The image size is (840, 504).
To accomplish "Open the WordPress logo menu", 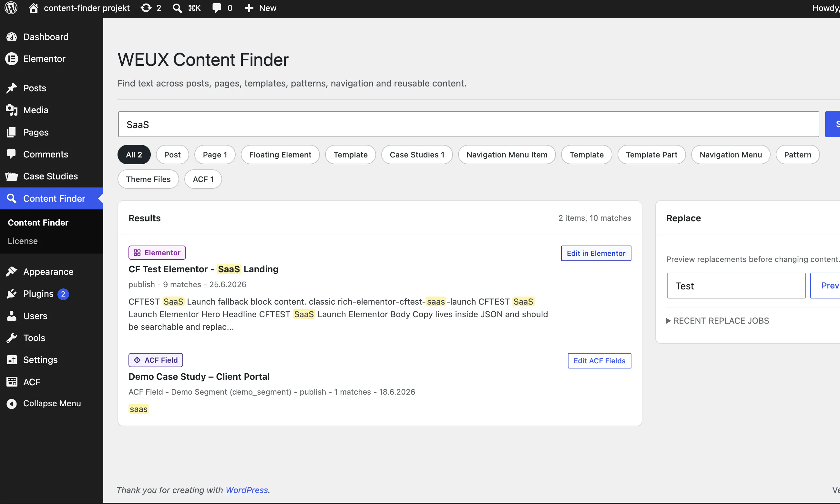I will click(11, 8).
